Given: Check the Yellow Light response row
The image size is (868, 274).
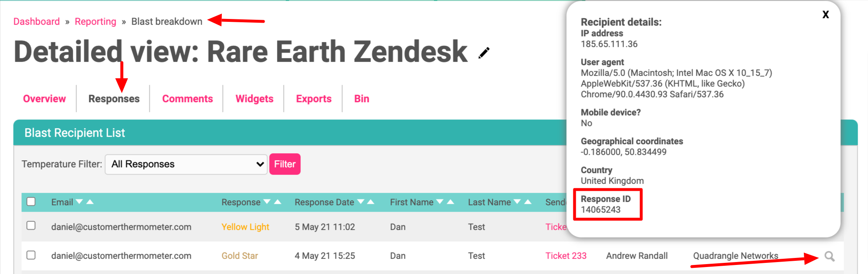Looking at the screenshot, I should [x=31, y=225].
